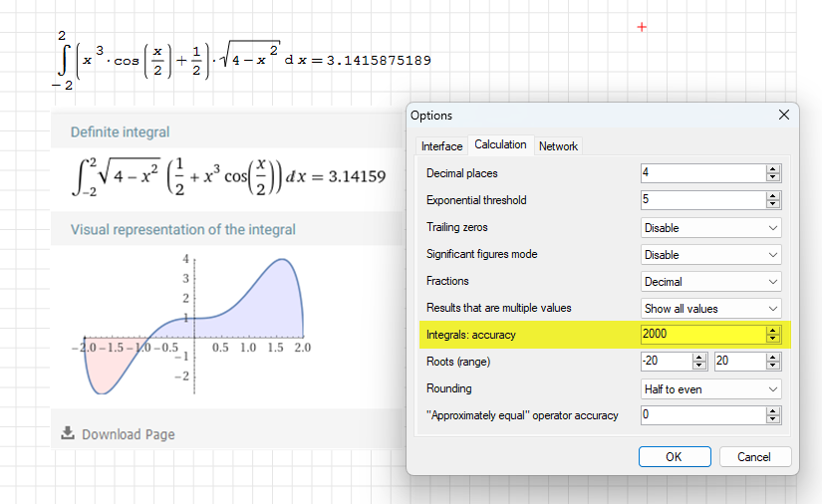The height and width of the screenshot is (504, 822).
Task: Increase Roots range upper bound spinner
Action: click(773, 358)
